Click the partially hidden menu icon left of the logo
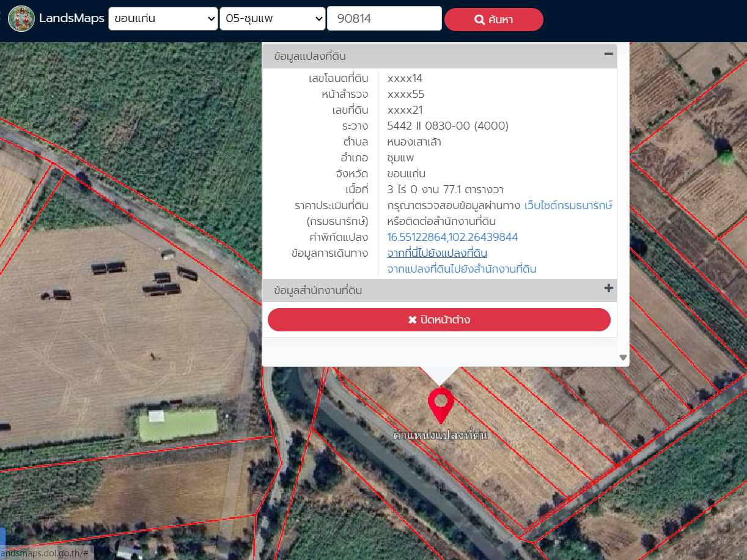 2,18
